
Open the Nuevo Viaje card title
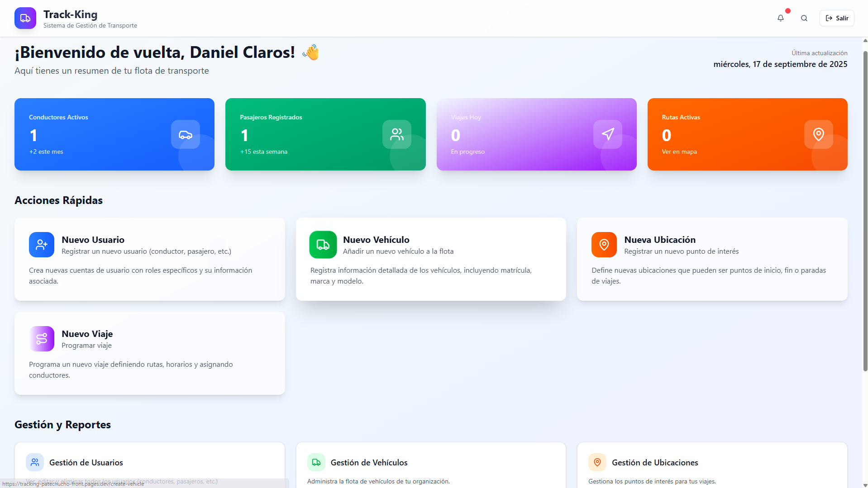tap(87, 334)
